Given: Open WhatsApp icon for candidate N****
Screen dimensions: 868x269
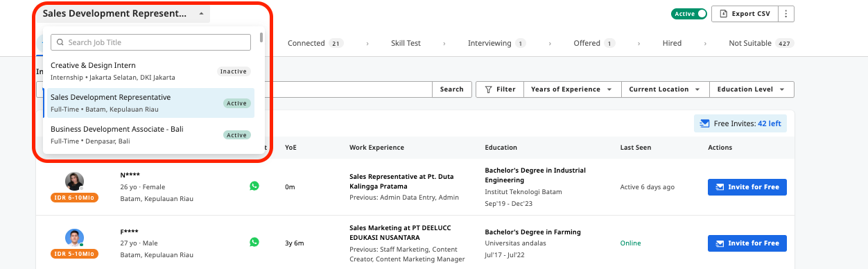Looking at the screenshot, I should click(x=254, y=186).
